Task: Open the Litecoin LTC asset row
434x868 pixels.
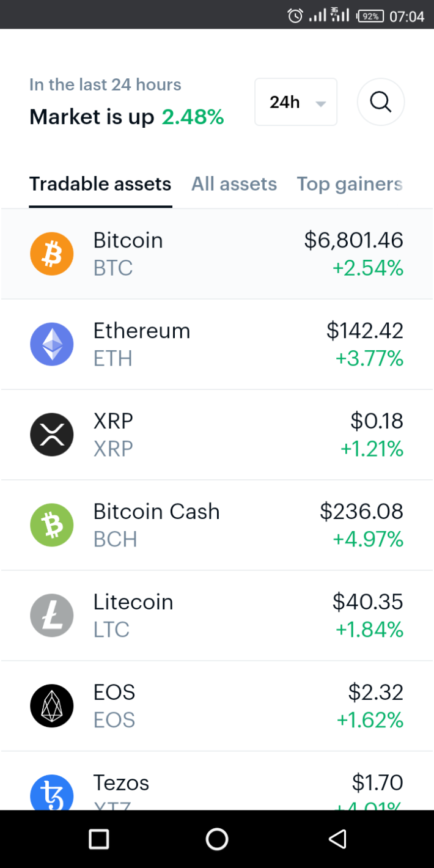Action: pyautogui.click(x=217, y=616)
